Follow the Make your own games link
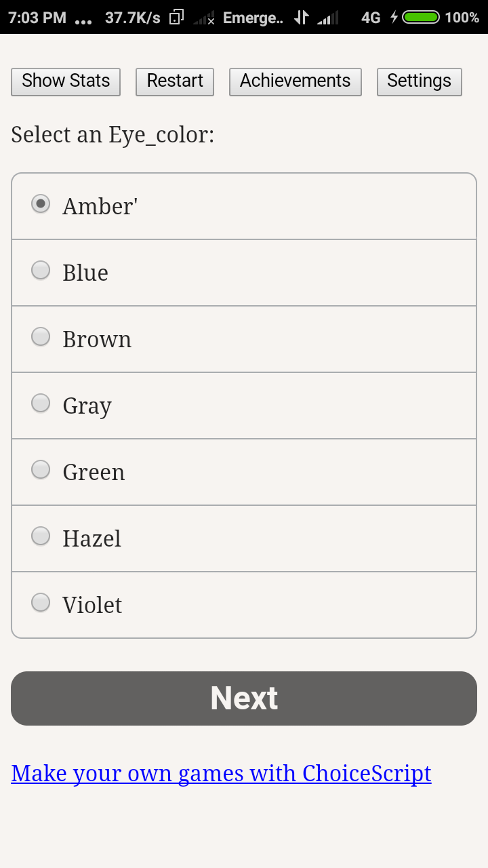Image resolution: width=488 pixels, height=868 pixels. tap(221, 773)
